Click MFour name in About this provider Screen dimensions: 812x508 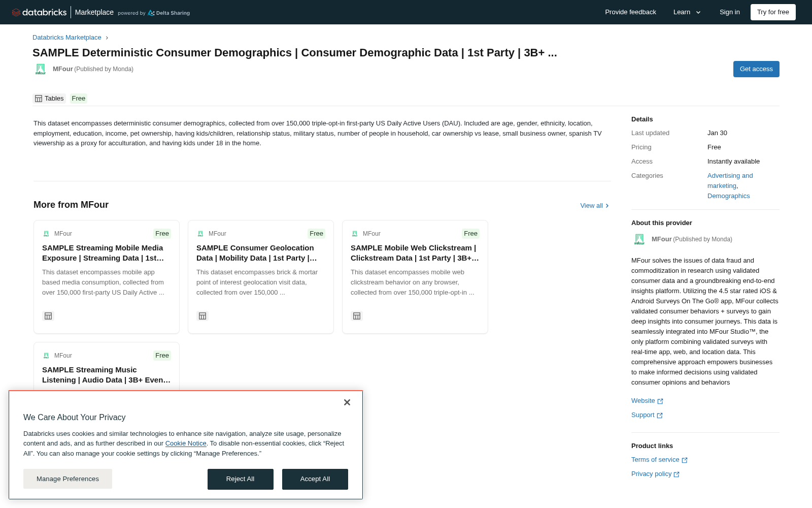pos(662,239)
